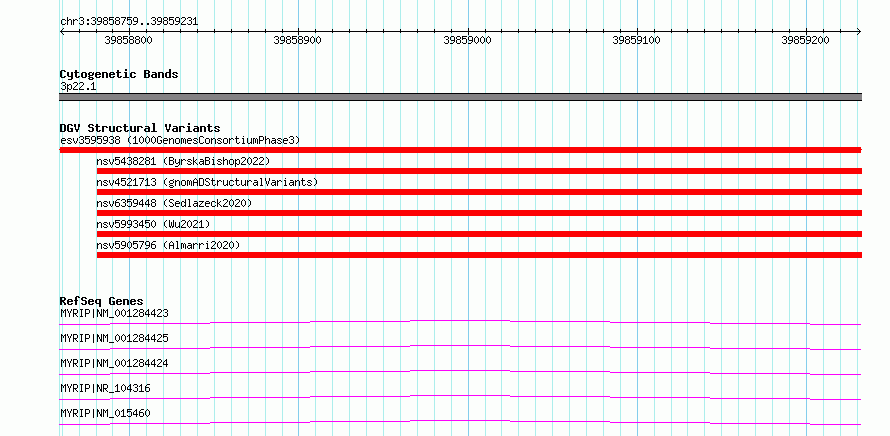890x436 pixels.
Task: Select the MYRIP|NM_001284424 transcript label
Action: pyautogui.click(x=114, y=363)
